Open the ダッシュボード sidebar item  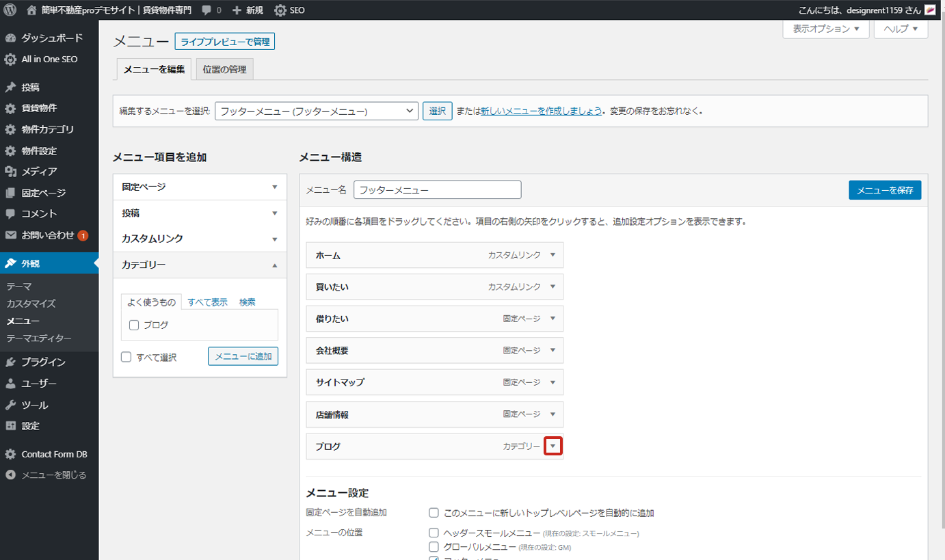(51, 38)
